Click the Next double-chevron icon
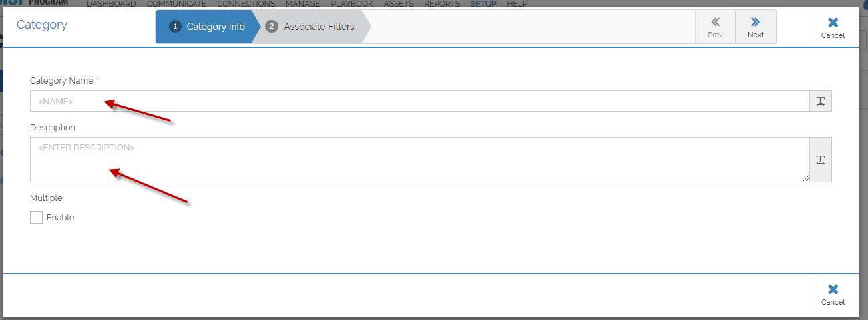The width and height of the screenshot is (868, 320). pos(756,22)
